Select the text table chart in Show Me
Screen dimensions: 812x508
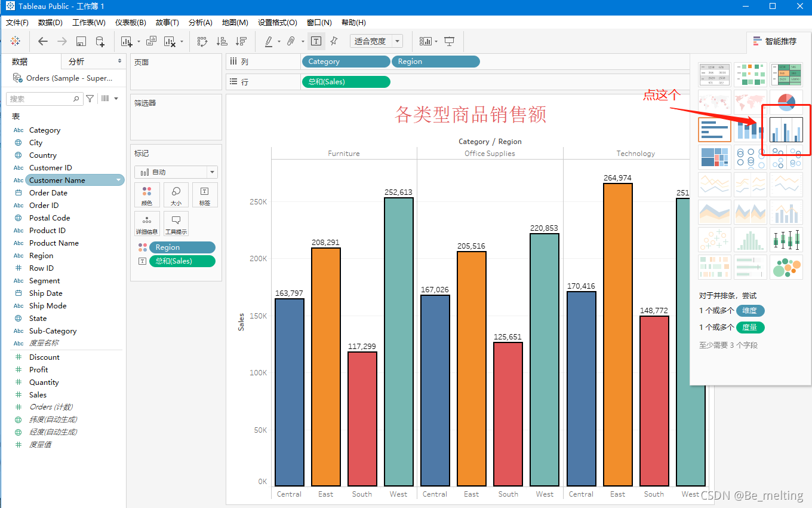pyautogui.click(x=715, y=74)
